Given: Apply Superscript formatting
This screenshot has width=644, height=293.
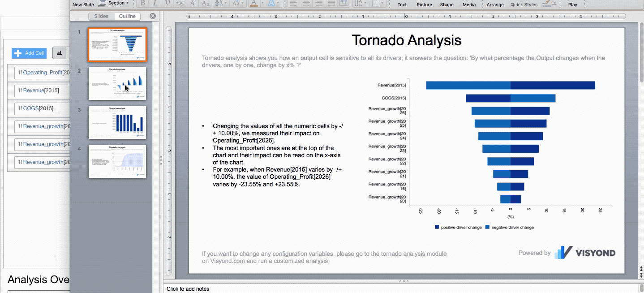Looking at the screenshot, I should click(x=193, y=3).
